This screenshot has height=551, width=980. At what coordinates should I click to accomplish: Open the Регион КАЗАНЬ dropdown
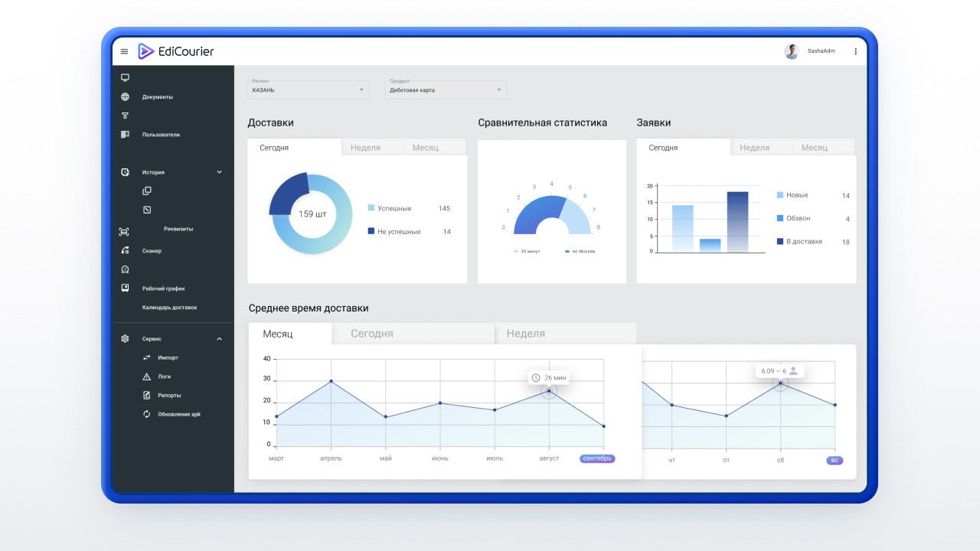tap(309, 89)
